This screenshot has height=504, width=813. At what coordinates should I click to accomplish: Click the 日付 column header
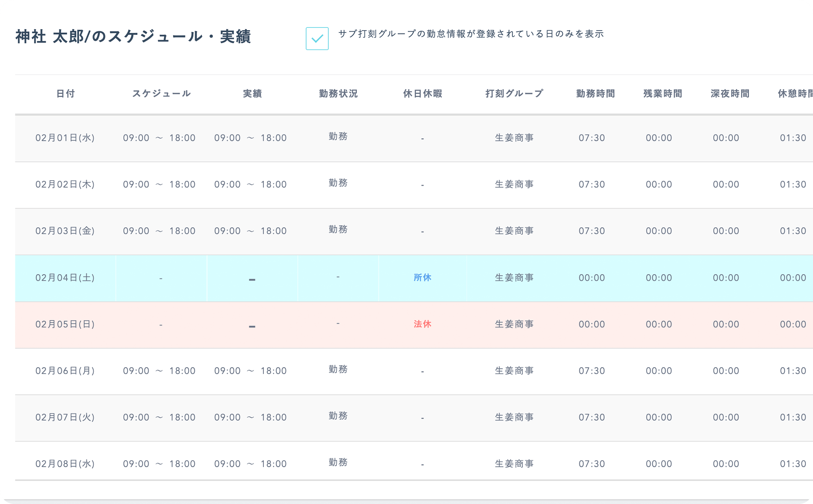pos(65,94)
